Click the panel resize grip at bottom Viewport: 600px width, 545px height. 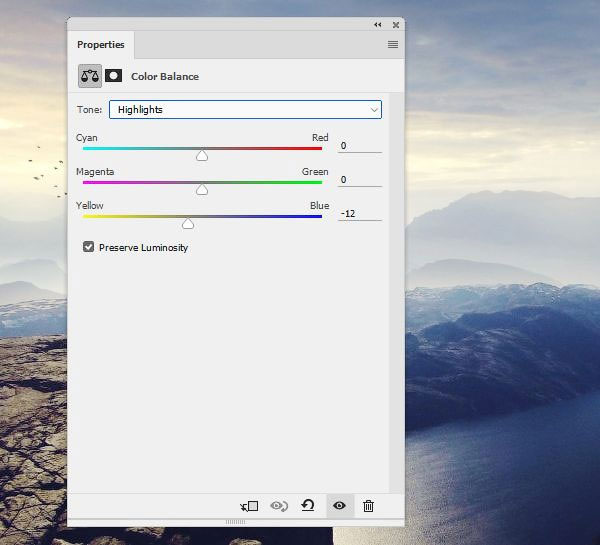[235, 522]
